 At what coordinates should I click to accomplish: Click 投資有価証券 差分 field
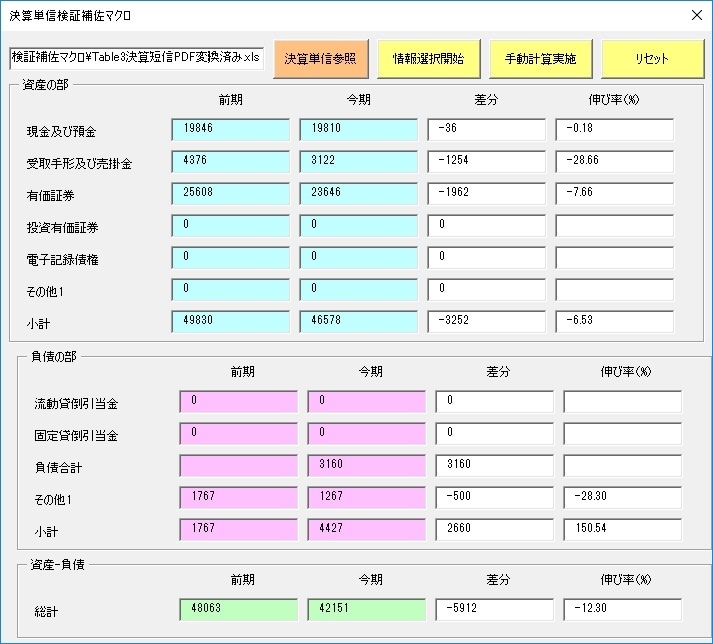(x=487, y=226)
